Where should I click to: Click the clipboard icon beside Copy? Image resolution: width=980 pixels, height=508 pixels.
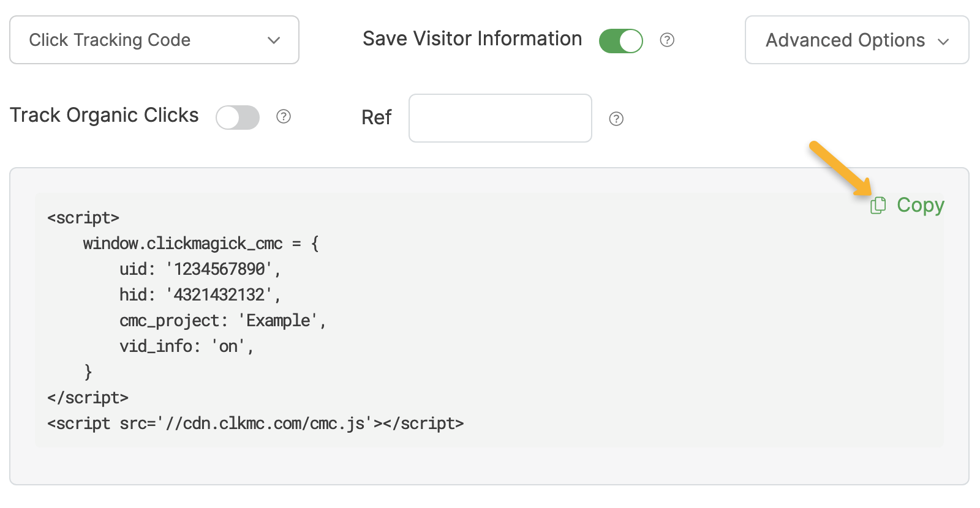point(878,206)
